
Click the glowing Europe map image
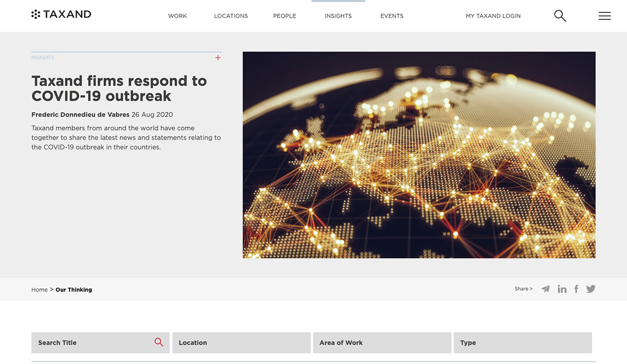click(x=419, y=155)
